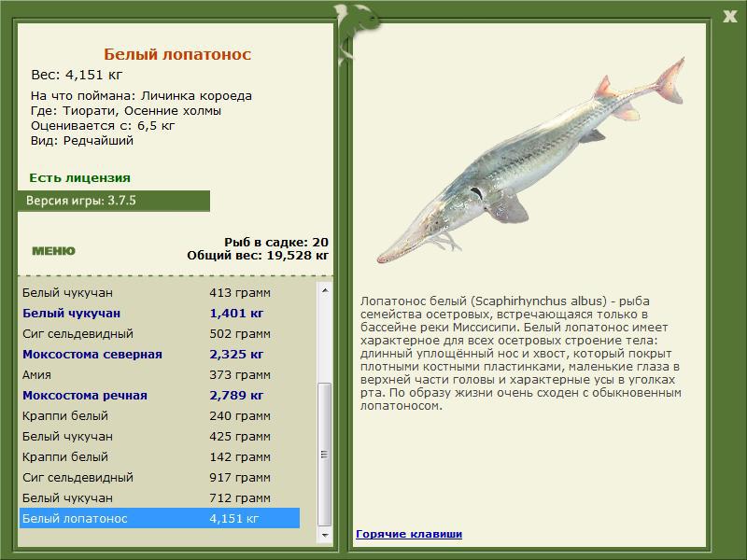Select Моксостома северная 2,325 кг row
Image resolution: width=747 pixels, height=560 pixels.
coord(160,354)
